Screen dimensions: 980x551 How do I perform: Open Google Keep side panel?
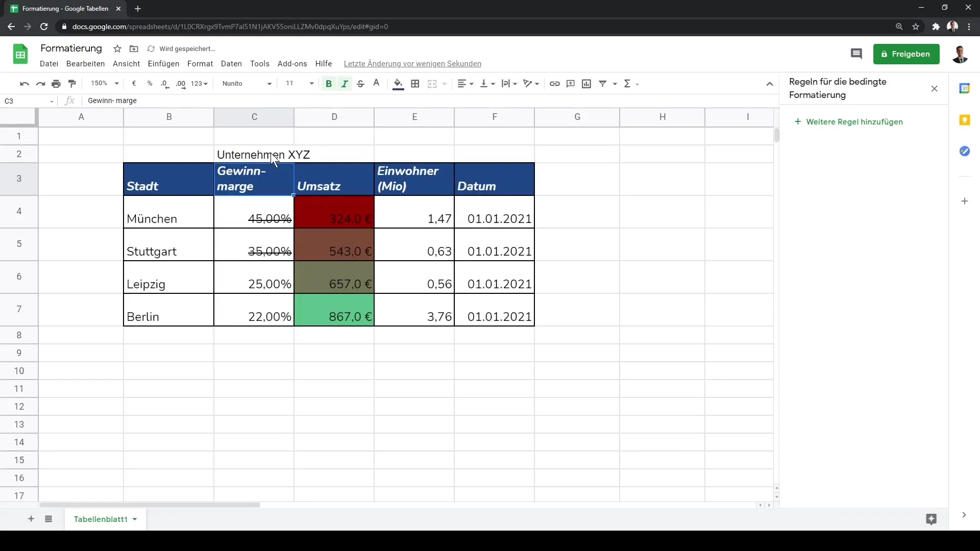[964, 120]
